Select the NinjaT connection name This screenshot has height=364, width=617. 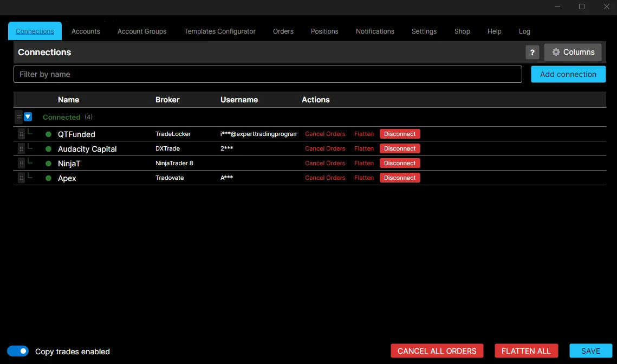tap(69, 163)
